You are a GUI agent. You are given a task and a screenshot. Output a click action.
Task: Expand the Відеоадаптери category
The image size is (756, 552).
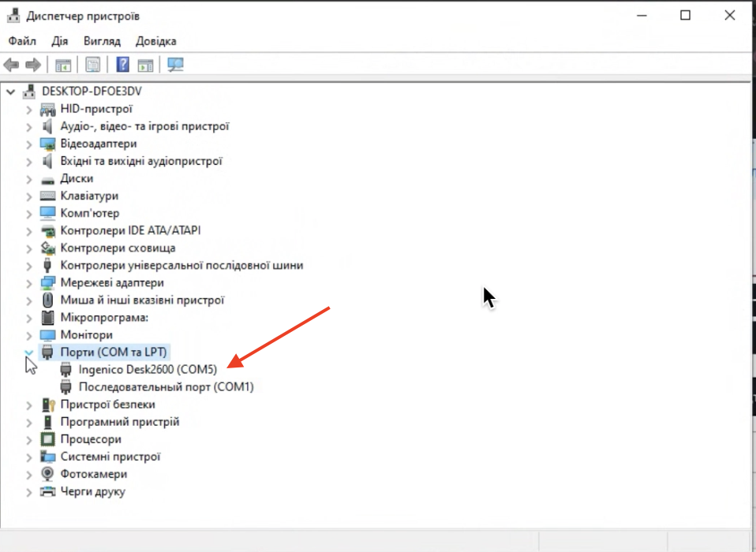(x=29, y=144)
